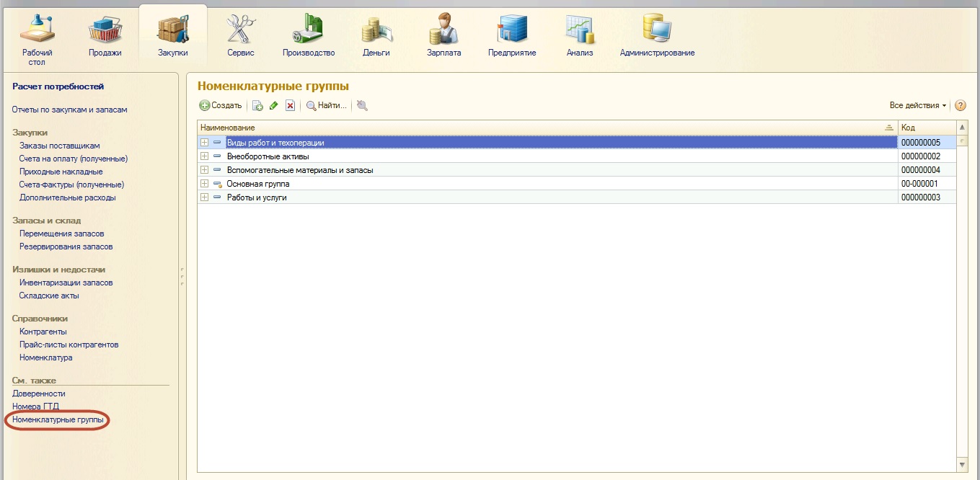This screenshot has width=980, height=480.
Task: Open Контрагенты directory
Action: click(43, 332)
